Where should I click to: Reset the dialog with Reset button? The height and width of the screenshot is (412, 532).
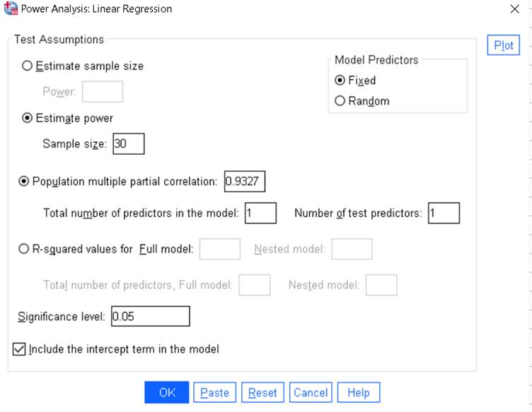coord(262,392)
